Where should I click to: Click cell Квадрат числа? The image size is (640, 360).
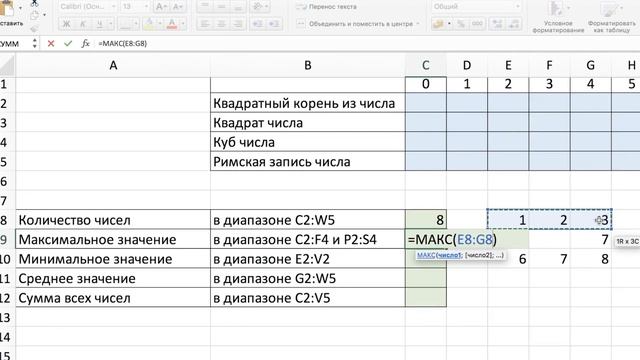pos(308,123)
